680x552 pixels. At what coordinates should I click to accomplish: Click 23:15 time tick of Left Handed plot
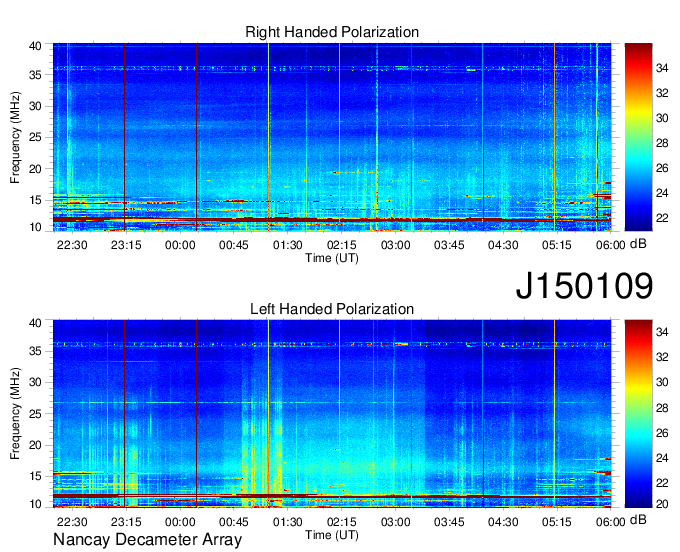(x=126, y=522)
